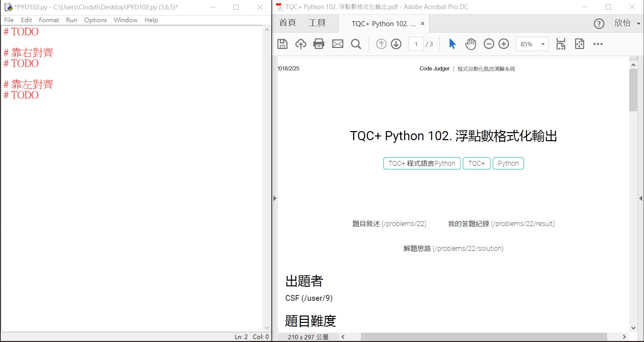Click the PDF horizontal scrollbar thumb

(x=484, y=337)
